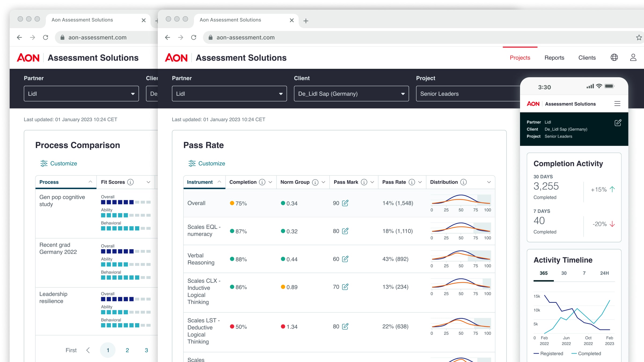The image size is (644, 362).
Task: Edit the Overall pass mark 90
Action: coord(345,203)
